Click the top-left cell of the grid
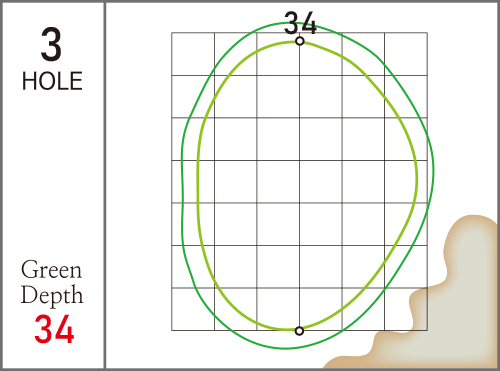Screen dimensions: 500x371 (193, 54)
